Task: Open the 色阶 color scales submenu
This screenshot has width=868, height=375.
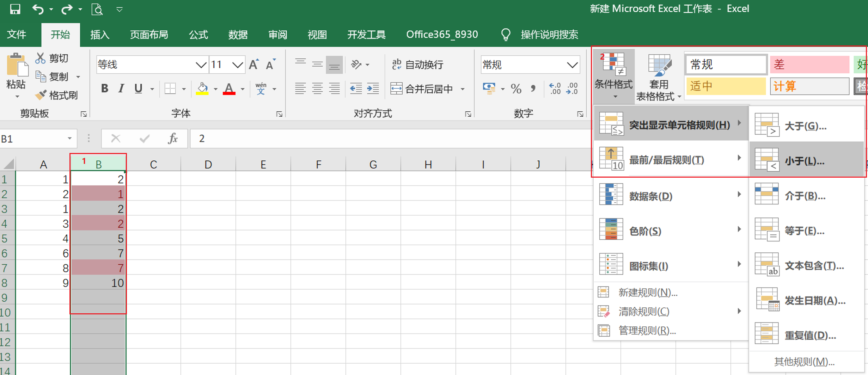Action: coord(671,230)
